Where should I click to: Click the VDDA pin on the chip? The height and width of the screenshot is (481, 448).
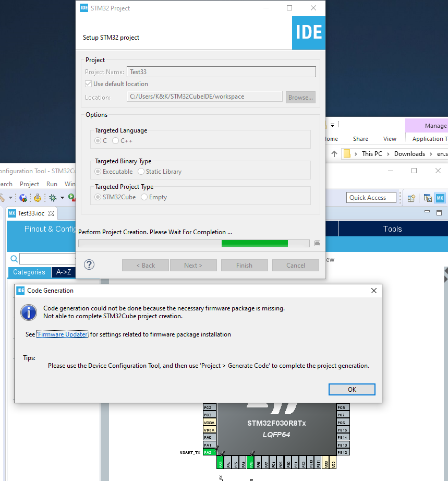point(210,430)
